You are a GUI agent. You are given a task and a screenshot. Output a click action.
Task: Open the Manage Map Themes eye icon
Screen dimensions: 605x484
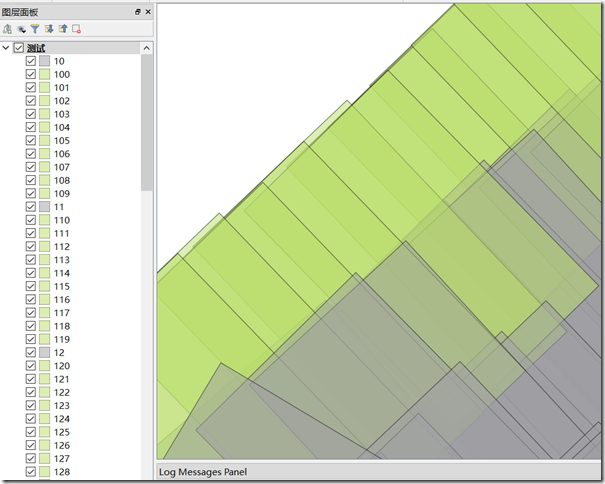[x=21, y=29]
